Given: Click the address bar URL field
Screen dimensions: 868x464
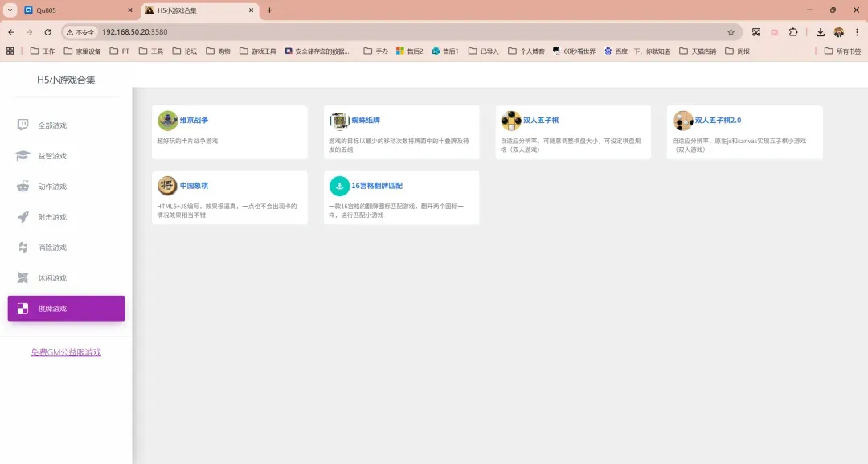Looking at the screenshot, I should pyautogui.click(x=402, y=32).
